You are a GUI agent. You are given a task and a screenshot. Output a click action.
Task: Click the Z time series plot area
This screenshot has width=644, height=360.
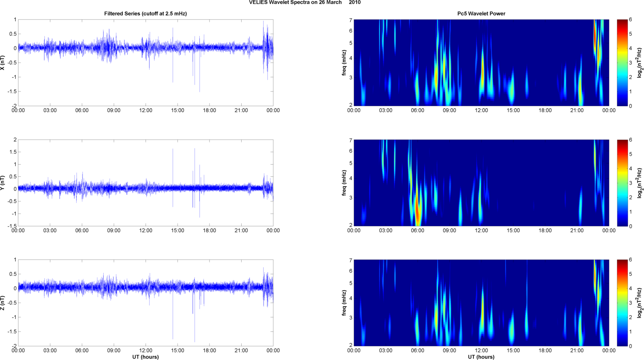click(146, 303)
